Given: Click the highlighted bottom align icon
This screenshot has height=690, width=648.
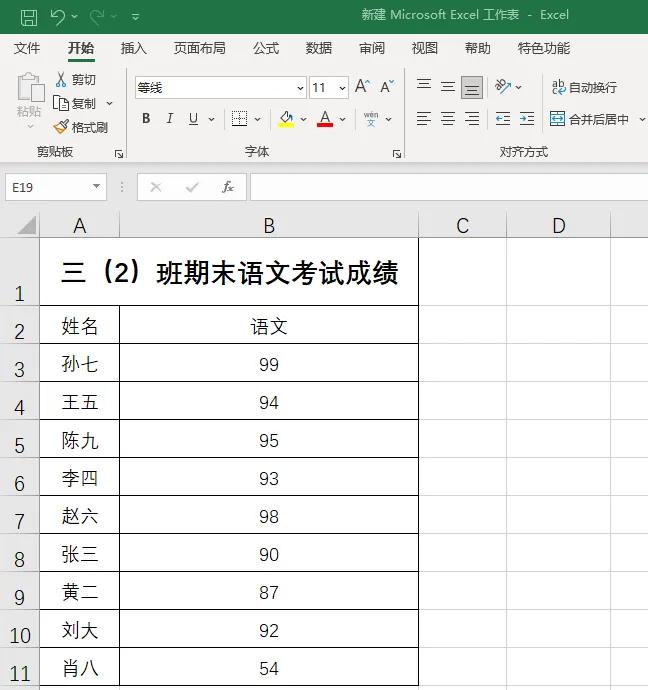Looking at the screenshot, I should point(472,88).
